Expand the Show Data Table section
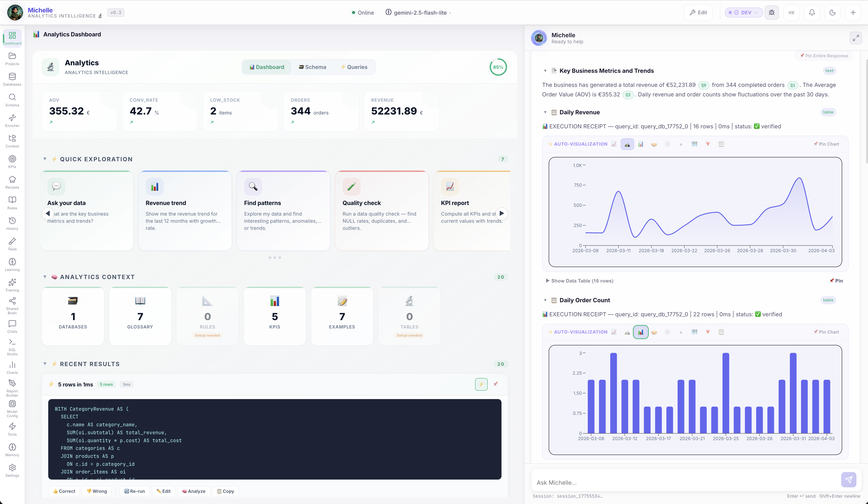The width and height of the screenshot is (868, 504). tap(579, 281)
